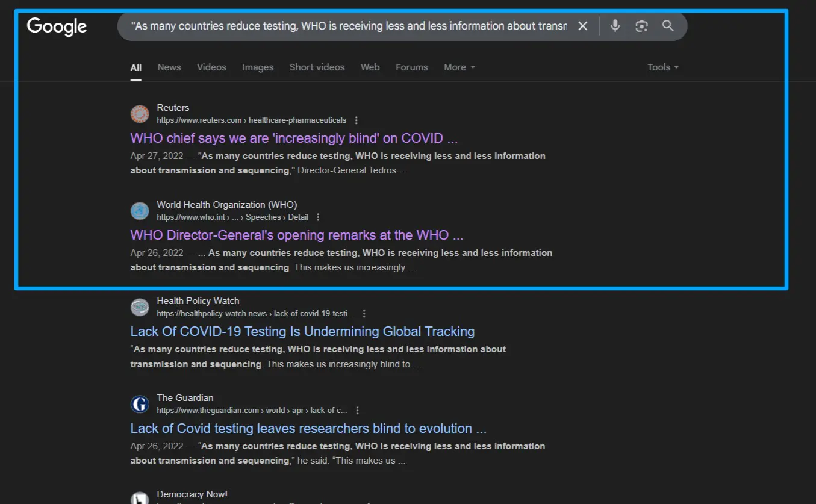Click the 'Apr 27, 2022' date text
Viewport: 816px width, 504px height.
pyautogui.click(x=157, y=156)
